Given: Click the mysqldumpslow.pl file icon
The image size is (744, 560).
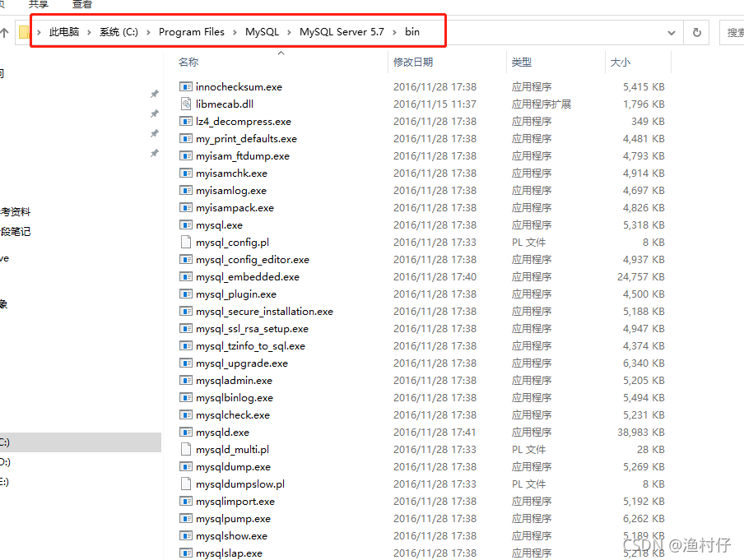Looking at the screenshot, I should click(x=185, y=484).
